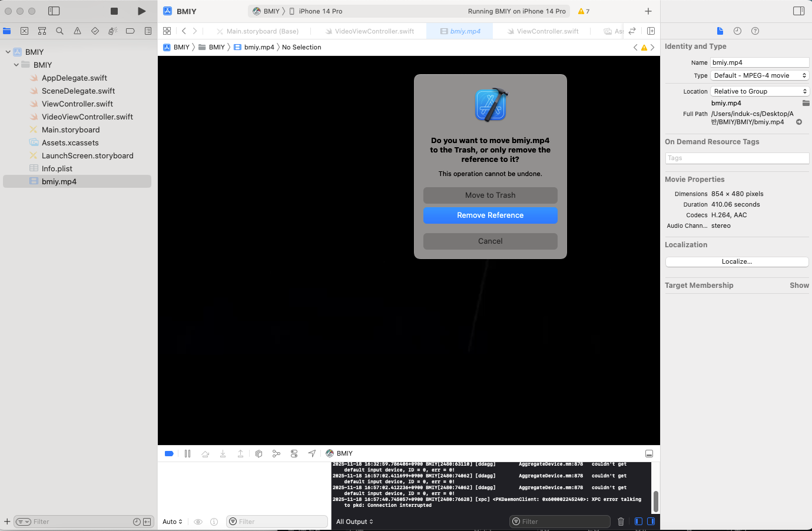Open the Location Relative to Group dropdown

(x=760, y=91)
